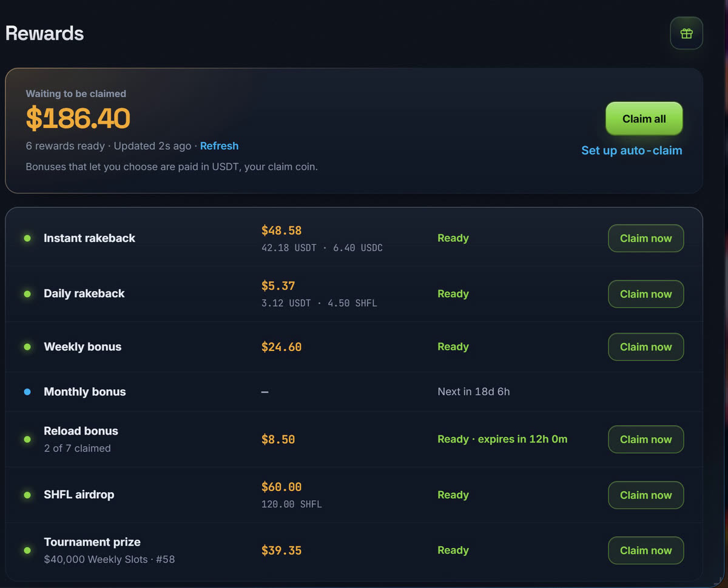728x588 pixels.
Task: Claim the SHFL airdrop reward
Action: (x=645, y=495)
